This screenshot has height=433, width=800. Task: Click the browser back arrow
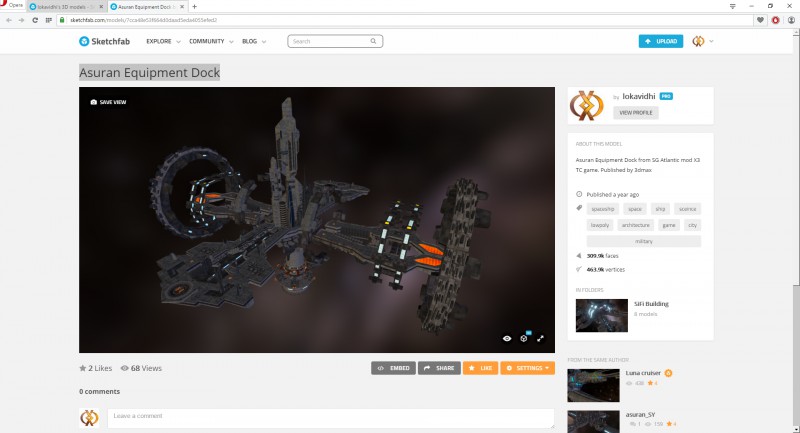pos(9,20)
